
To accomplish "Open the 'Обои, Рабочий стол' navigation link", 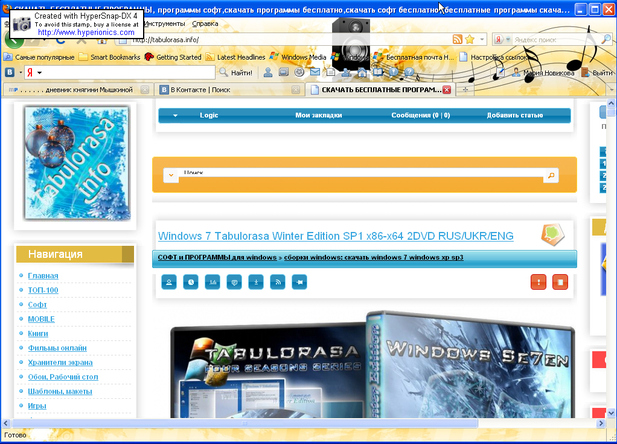I will click(x=63, y=377).
